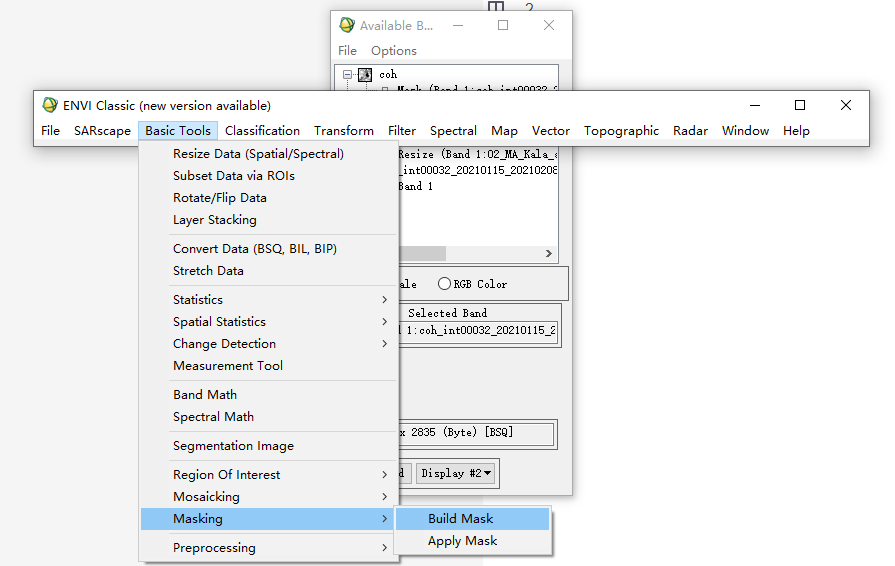This screenshot has height=566, width=895.
Task: Maximize the ENVI Classic window
Action: [x=800, y=105]
